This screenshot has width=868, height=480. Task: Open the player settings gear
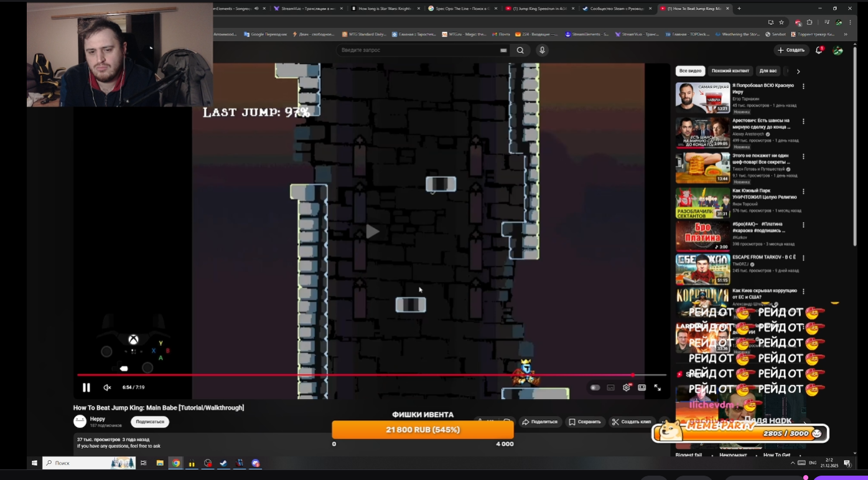click(627, 387)
